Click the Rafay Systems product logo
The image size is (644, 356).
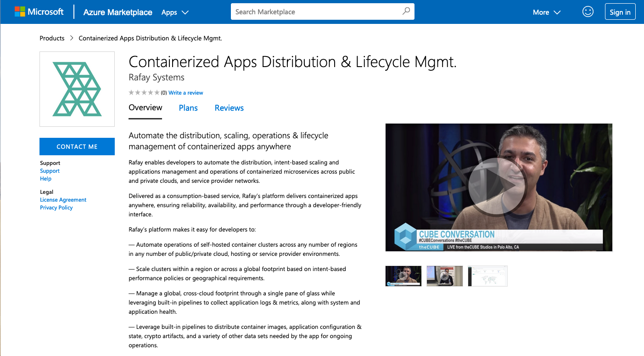click(77, 89)
